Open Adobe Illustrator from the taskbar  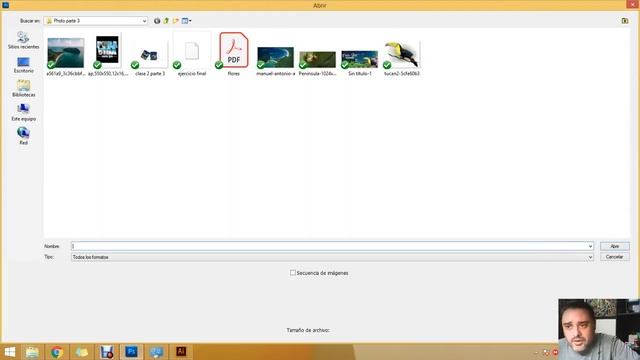[x=181, y=352]
